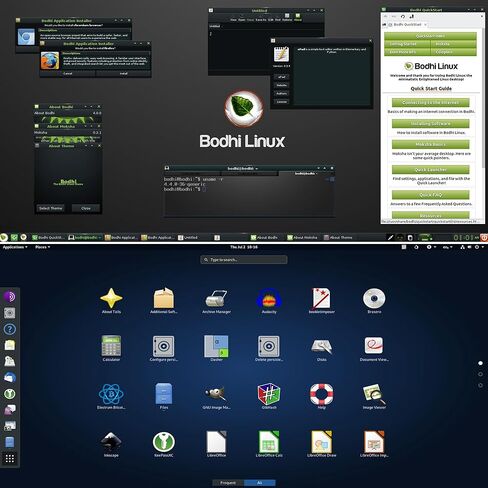488x488 pixels.
Task: Click Options in ePad toolbar
Action: click(287, 17)
